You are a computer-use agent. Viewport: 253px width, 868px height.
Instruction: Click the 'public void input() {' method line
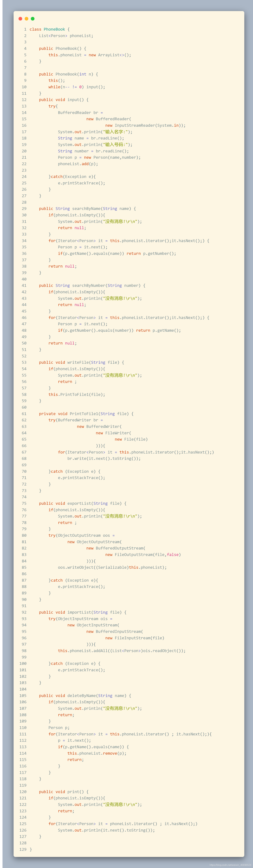click(64, 100)
